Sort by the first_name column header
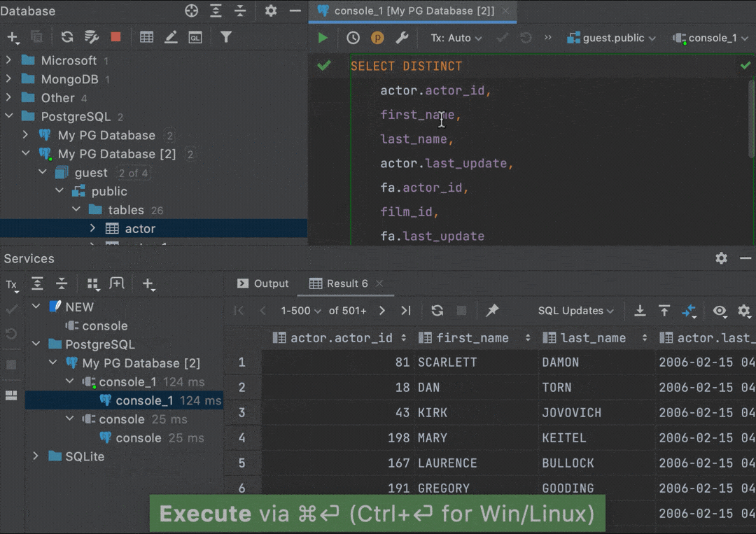This screenshot has width=756, height=534. point(472,338)
